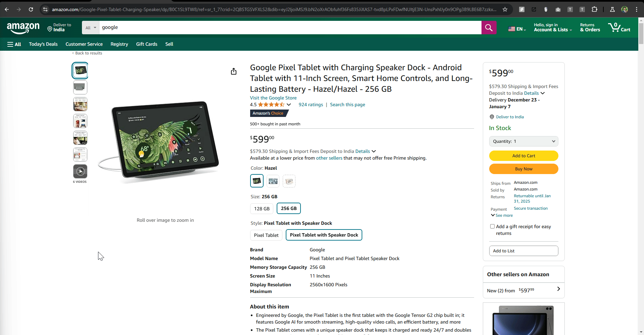This screenshot has height=335, width=644.
Task: Expand the search category All dropdown
Action: pyautogui.click(x=91, y=28)
